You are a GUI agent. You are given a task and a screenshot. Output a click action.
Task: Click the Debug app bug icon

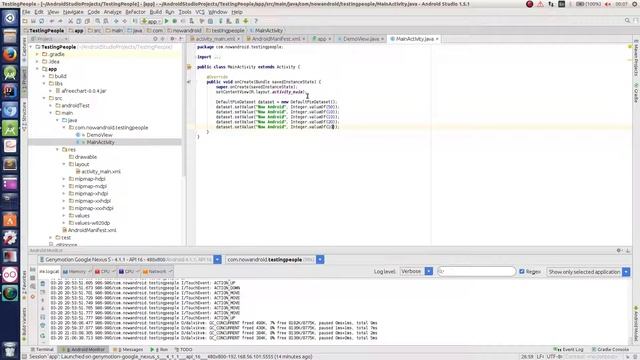175,21
